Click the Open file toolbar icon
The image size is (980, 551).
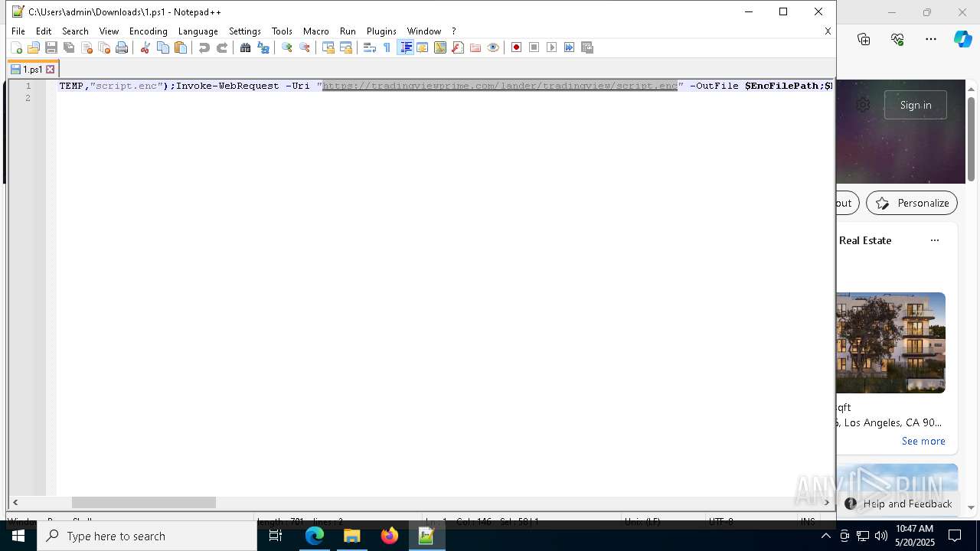[x=34, y=47]
